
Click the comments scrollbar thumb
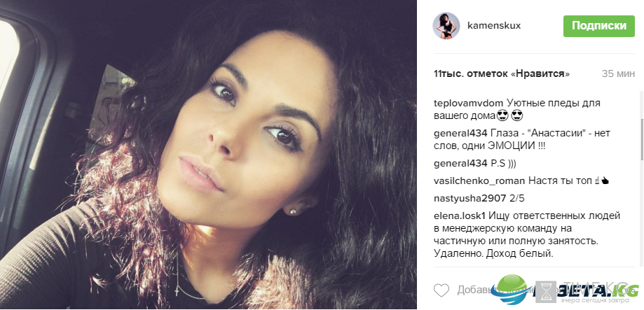pyautogui.click(x=641, y=139)
